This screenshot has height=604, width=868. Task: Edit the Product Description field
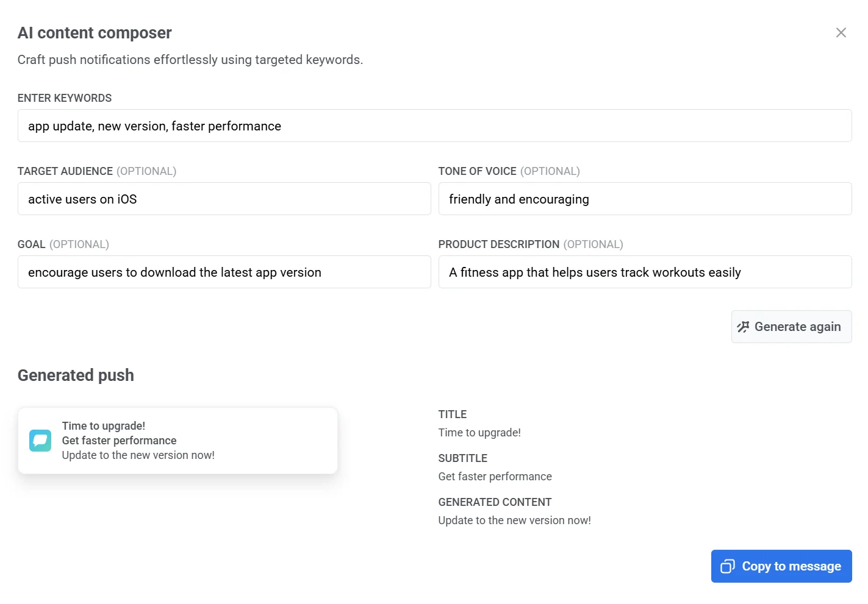coord(645,272)
